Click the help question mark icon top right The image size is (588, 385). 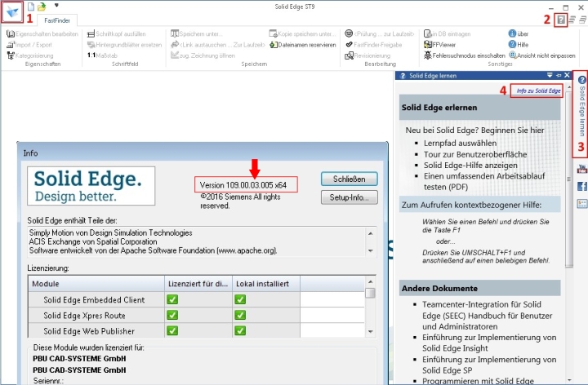561,20
